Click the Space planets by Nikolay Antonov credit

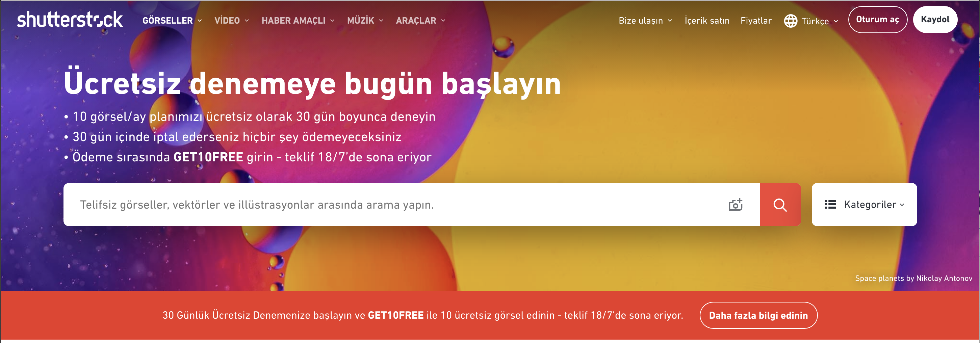point(913,279)
